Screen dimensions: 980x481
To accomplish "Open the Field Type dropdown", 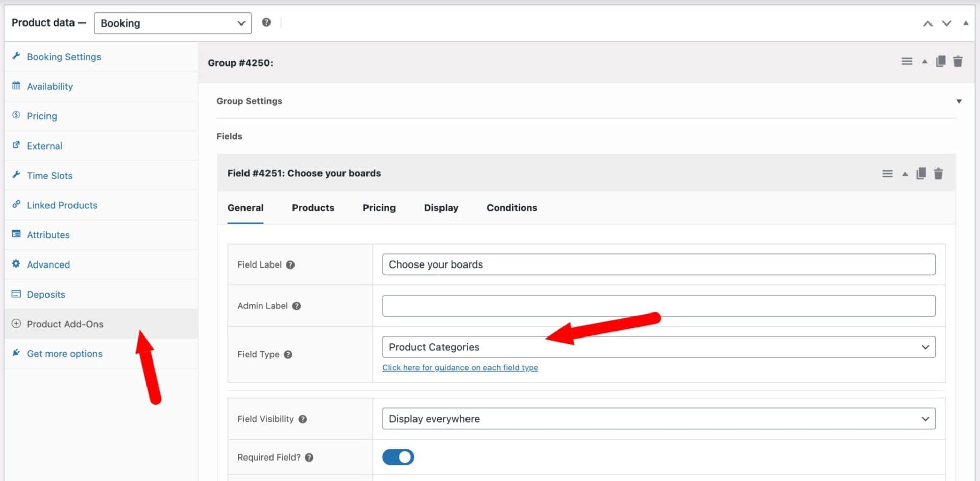I will click(658, 347).
